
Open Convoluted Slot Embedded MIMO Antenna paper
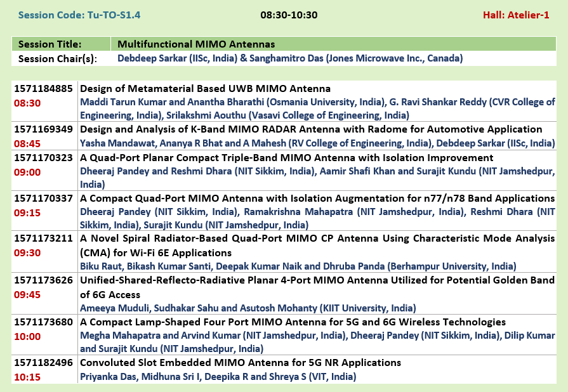pos(241,363)
